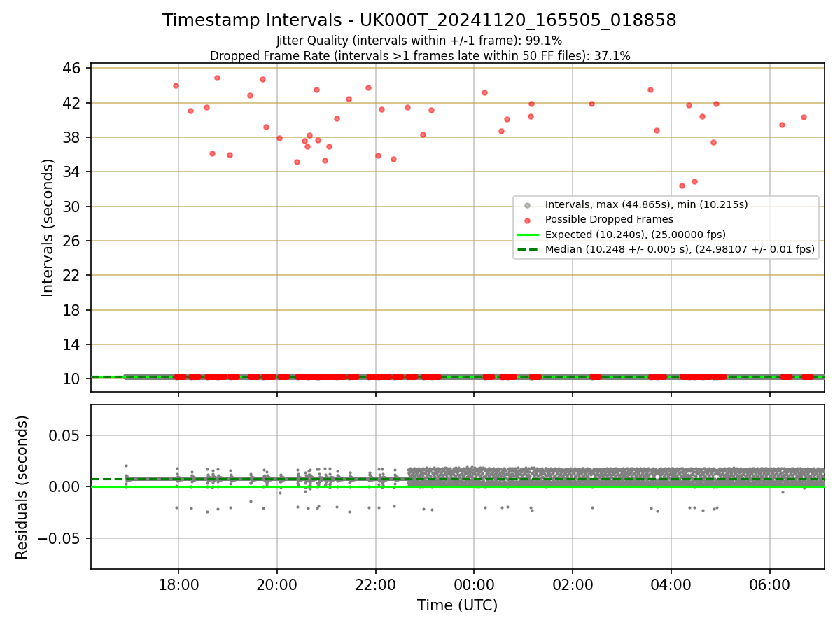The height and width of the screenshot is (630, 840).
Task: Click the 'Time (UTC)' x-axis label
Action: tap(457, 605)
